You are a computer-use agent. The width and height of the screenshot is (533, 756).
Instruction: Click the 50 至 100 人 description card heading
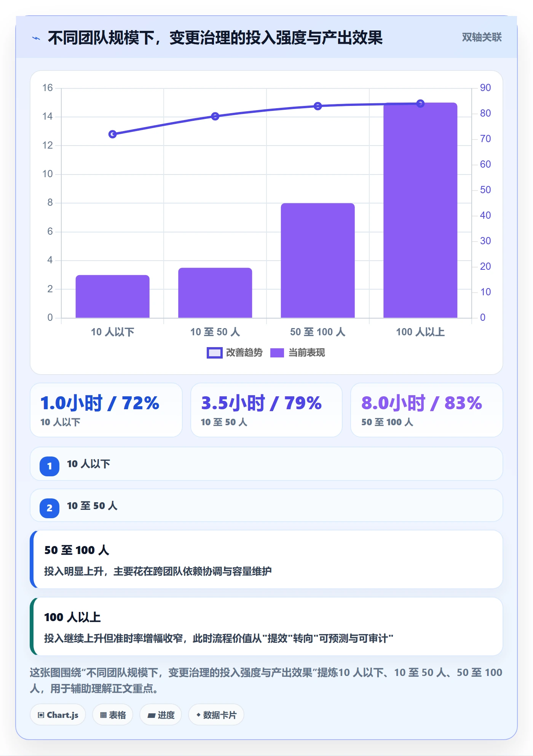pyautogui.click(x=77, y=550)
